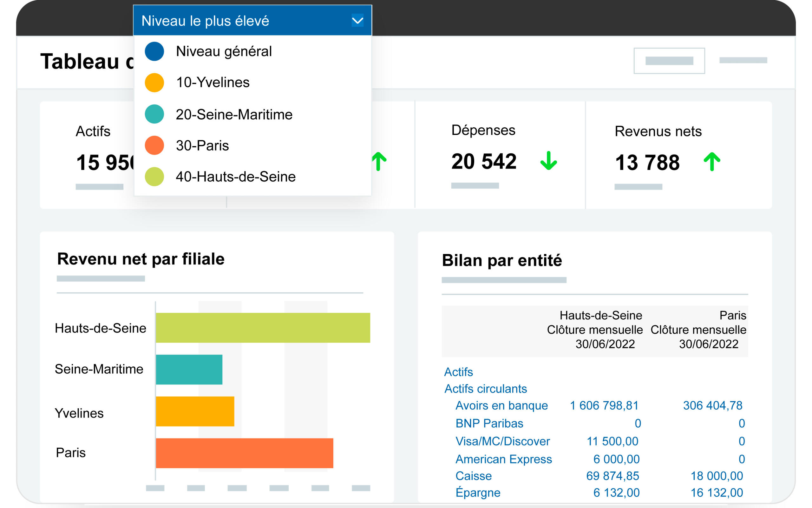The height and width of the screenshot is (508, 812).
Task: Click the Revenu net par filiale title
Action: point(141,259)
